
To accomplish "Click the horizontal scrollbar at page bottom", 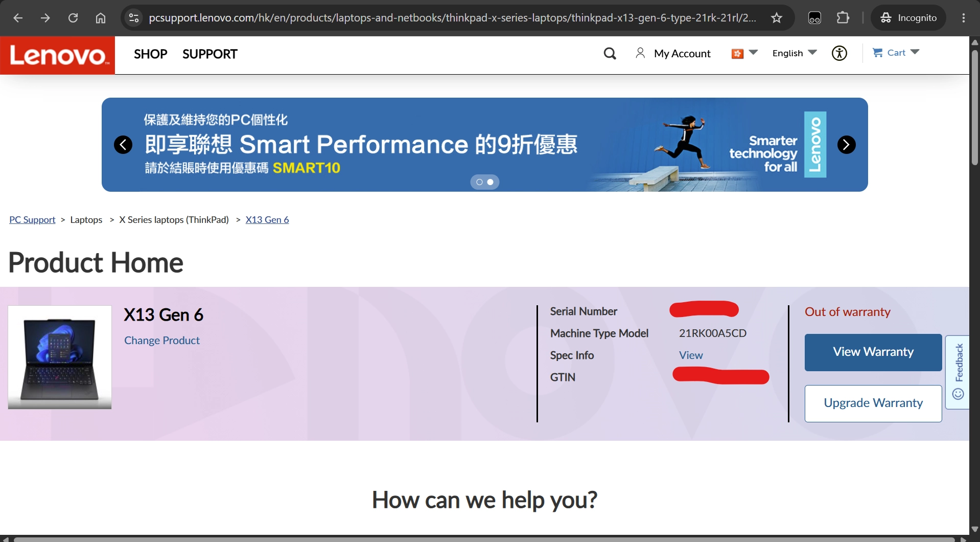I will tap(484, 539).
